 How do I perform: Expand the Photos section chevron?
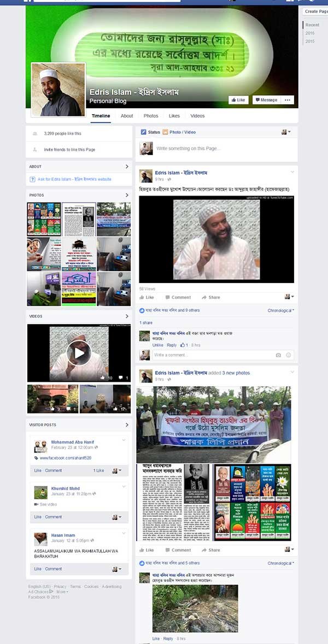coord(127,195)
